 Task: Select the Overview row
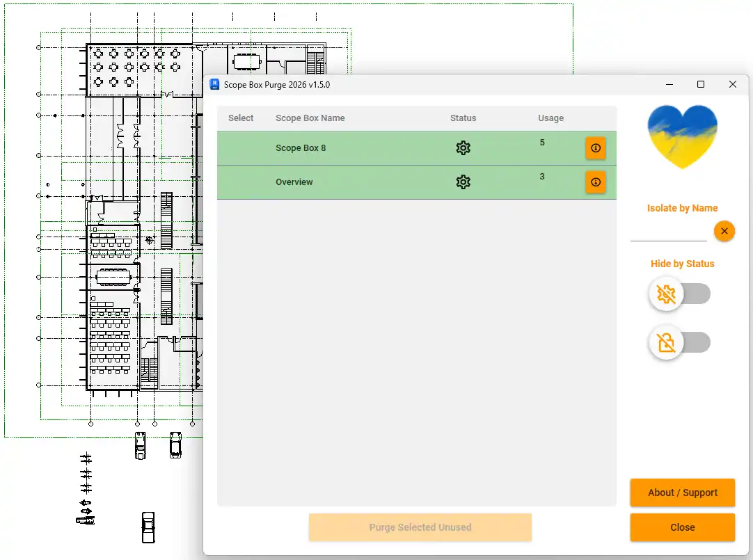click(x=416, y=182)
